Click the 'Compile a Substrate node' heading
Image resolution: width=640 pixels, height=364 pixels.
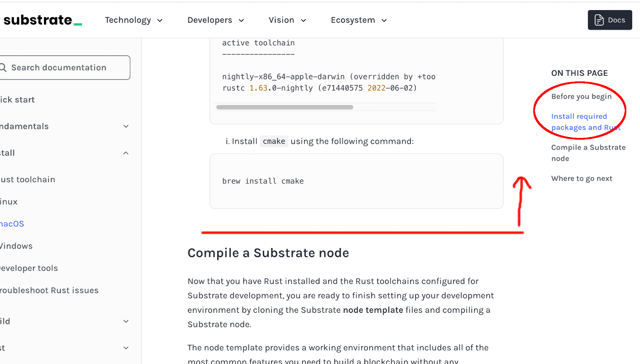point(268,253)
